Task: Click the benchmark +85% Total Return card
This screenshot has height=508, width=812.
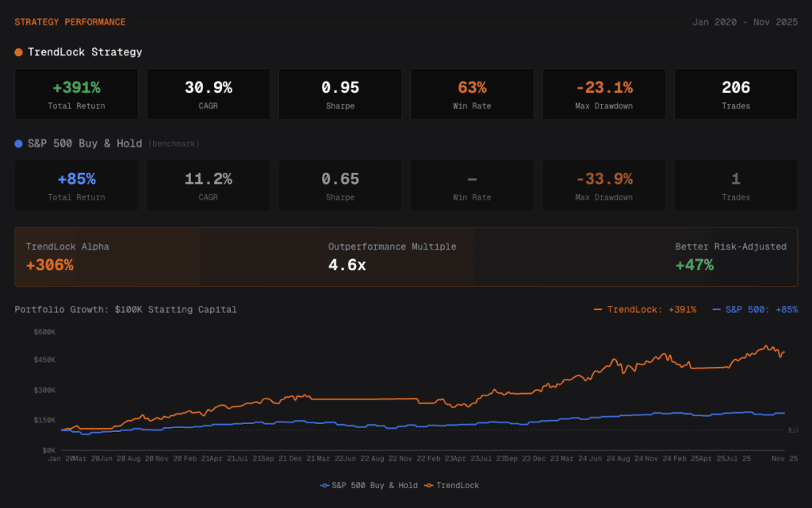Action: coord(76,185)
